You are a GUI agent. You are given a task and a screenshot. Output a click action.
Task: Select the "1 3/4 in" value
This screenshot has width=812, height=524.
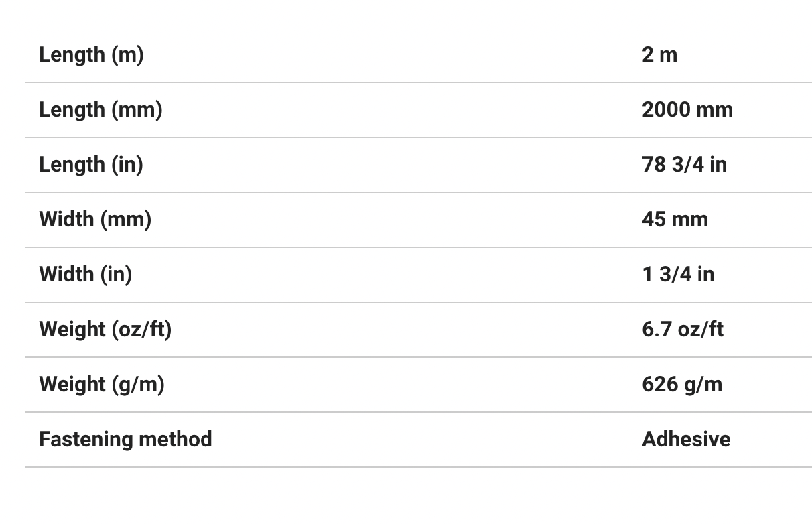(677, 274)
